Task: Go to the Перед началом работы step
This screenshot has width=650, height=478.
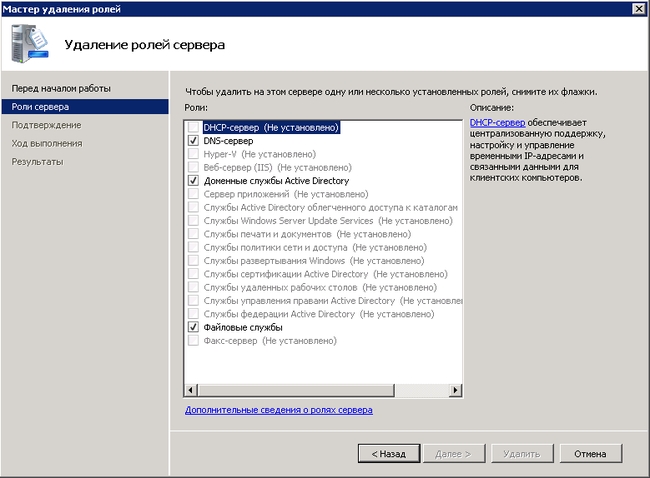Action: [x=61, y=89]
